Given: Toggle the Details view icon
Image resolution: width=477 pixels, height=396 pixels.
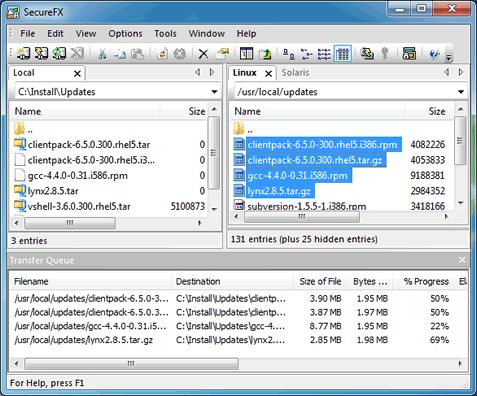Looking at the screenshot, I should [x=343, y=54].
